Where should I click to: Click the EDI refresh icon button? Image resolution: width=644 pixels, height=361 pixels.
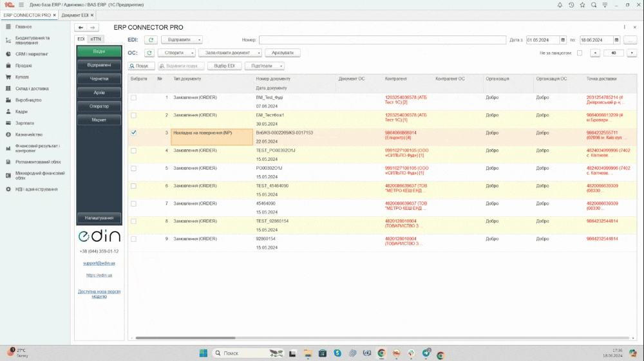click(149, 40)
